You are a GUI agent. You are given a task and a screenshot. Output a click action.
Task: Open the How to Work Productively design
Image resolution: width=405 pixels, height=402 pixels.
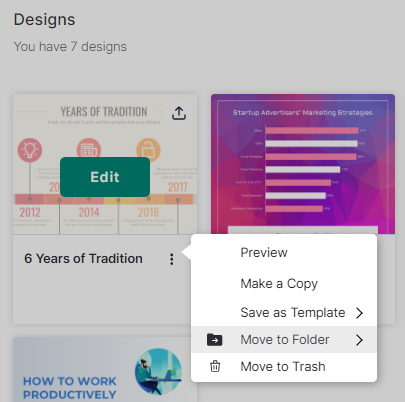[x=105, y=369]
